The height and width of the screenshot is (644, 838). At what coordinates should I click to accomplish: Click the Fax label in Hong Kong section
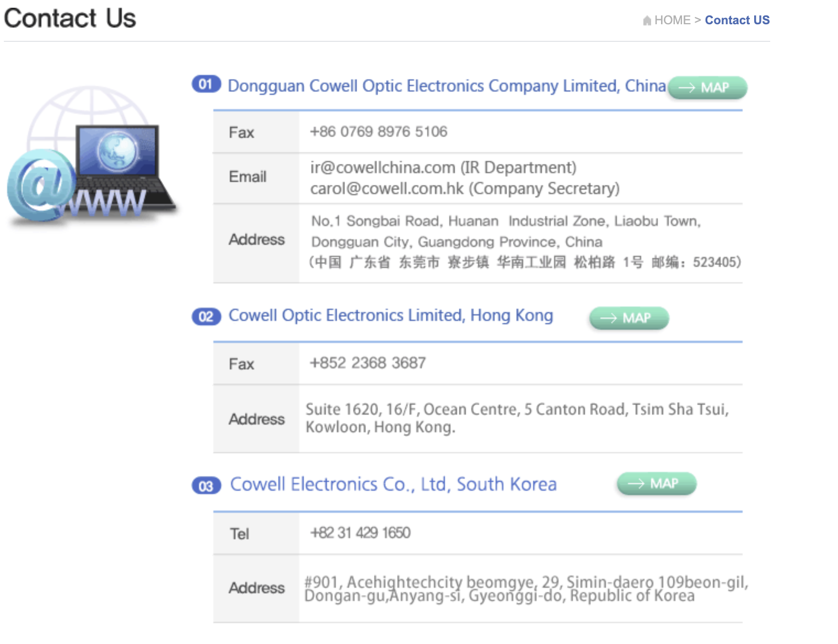(x=241, y=364)
